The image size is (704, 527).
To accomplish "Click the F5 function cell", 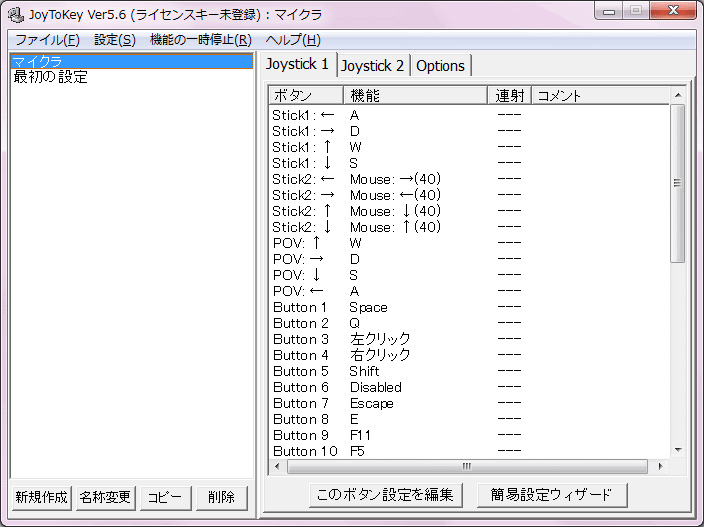I will tap(357, 451).
